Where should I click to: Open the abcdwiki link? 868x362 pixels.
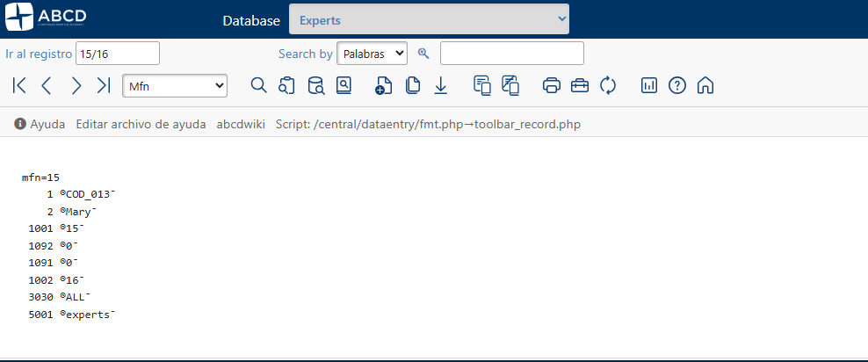tap(241, 124)
